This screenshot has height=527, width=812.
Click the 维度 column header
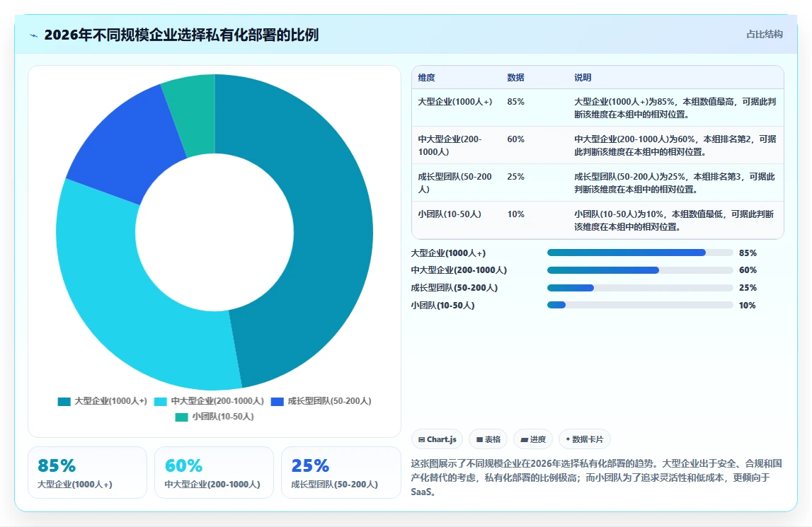426,78
